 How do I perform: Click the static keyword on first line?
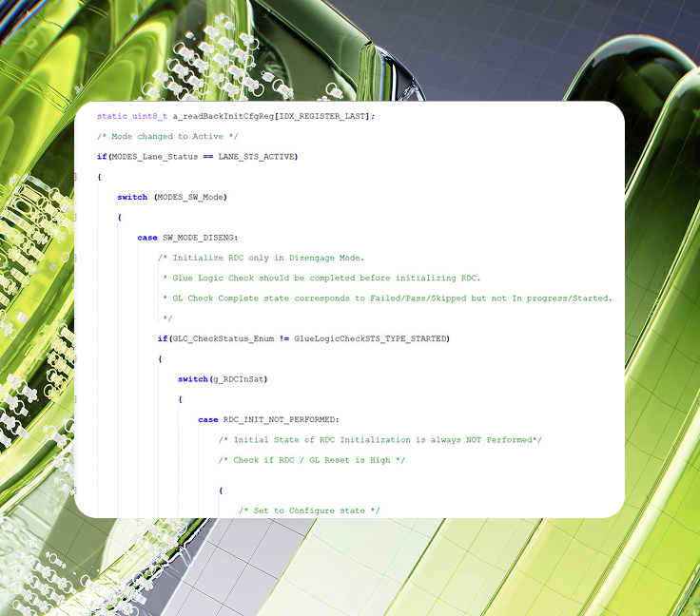click(112, 116)
